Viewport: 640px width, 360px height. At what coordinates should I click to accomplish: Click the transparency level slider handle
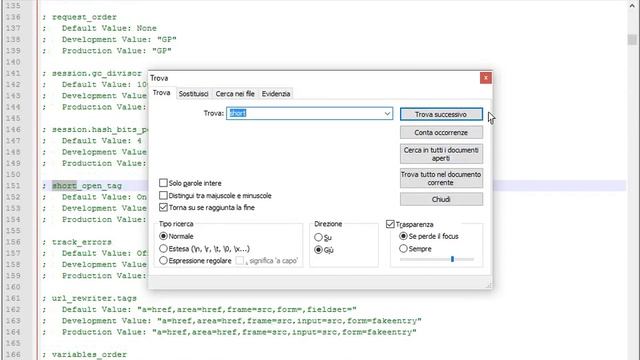(x=452, y=259)
